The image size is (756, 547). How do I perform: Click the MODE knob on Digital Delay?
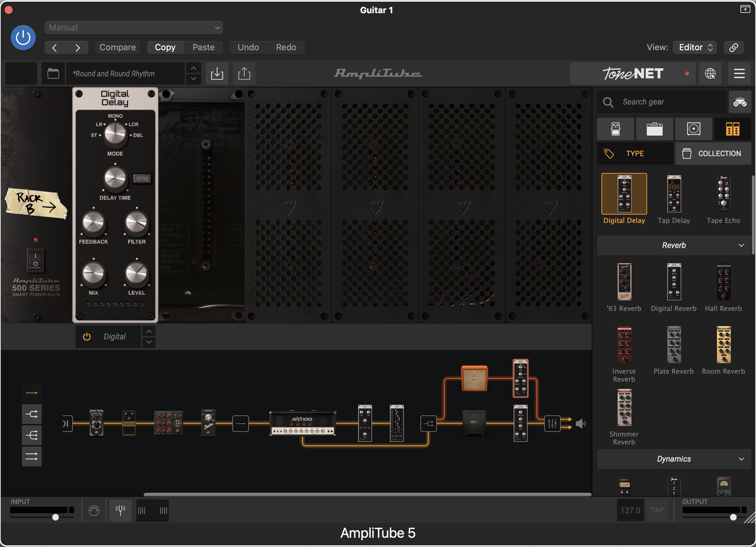(x=115, y=134)
